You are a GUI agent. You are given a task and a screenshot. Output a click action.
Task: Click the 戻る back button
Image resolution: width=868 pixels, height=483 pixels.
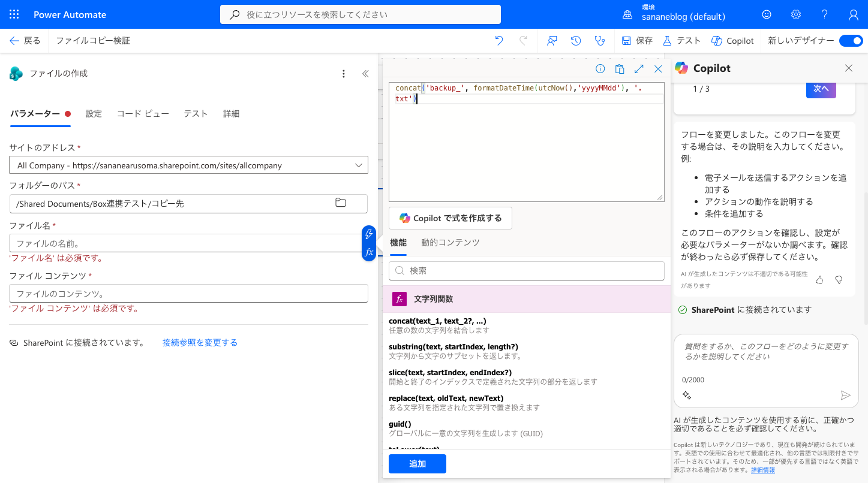25,41
